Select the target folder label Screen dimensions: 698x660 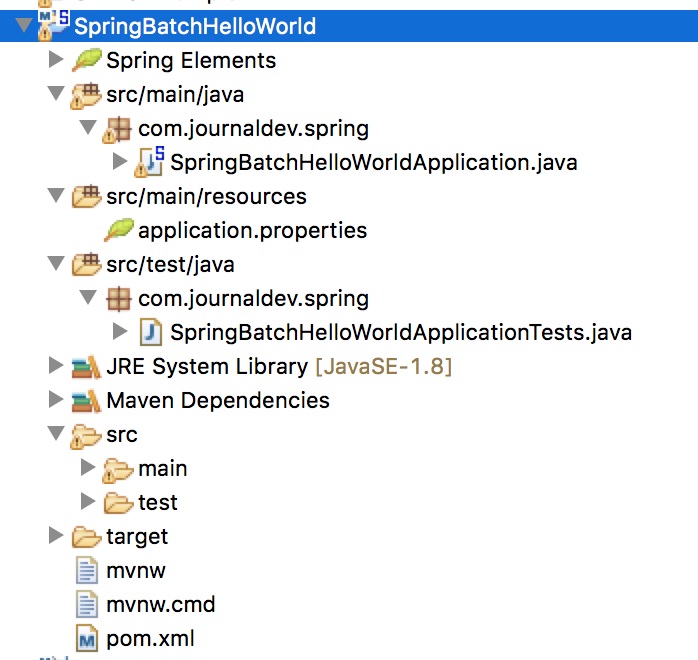tap(137, 537)
